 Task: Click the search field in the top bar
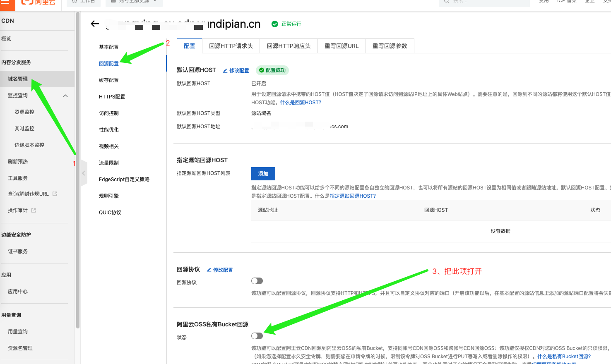484,2
